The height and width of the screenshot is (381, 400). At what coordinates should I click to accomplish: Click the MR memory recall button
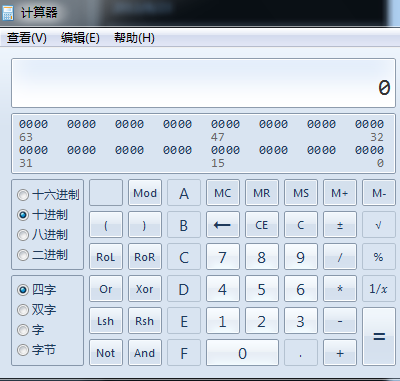tap(262, 193)
